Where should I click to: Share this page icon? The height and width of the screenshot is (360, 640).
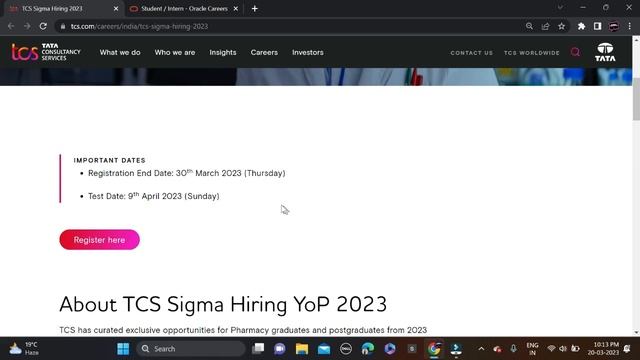(545, 26)
